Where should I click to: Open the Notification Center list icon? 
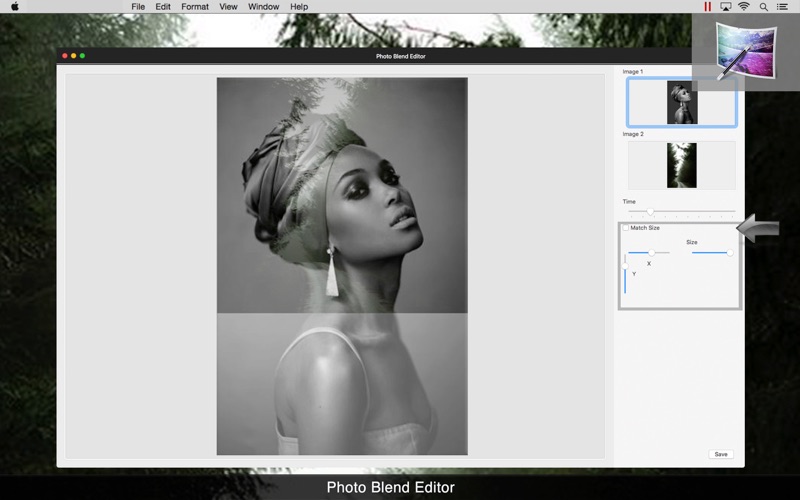coord(782,7)
